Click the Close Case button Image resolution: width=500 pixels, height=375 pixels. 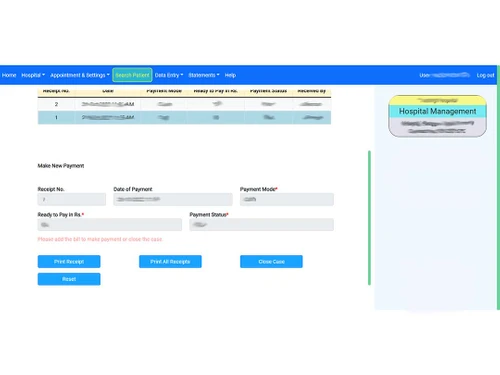(271, 262)
